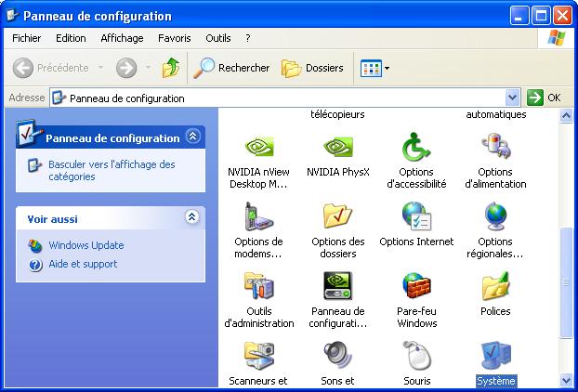Image resolution: width=578 pixels, height=392 pixels.
Task: Open the address bar dropdown
Action: 512,98
